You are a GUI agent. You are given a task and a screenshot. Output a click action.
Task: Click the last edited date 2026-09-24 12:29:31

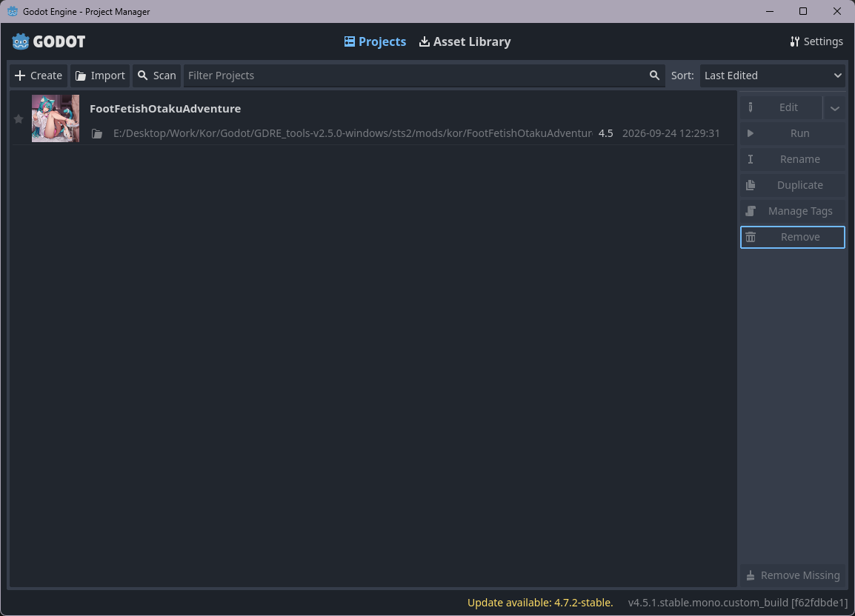click(671, 133)
